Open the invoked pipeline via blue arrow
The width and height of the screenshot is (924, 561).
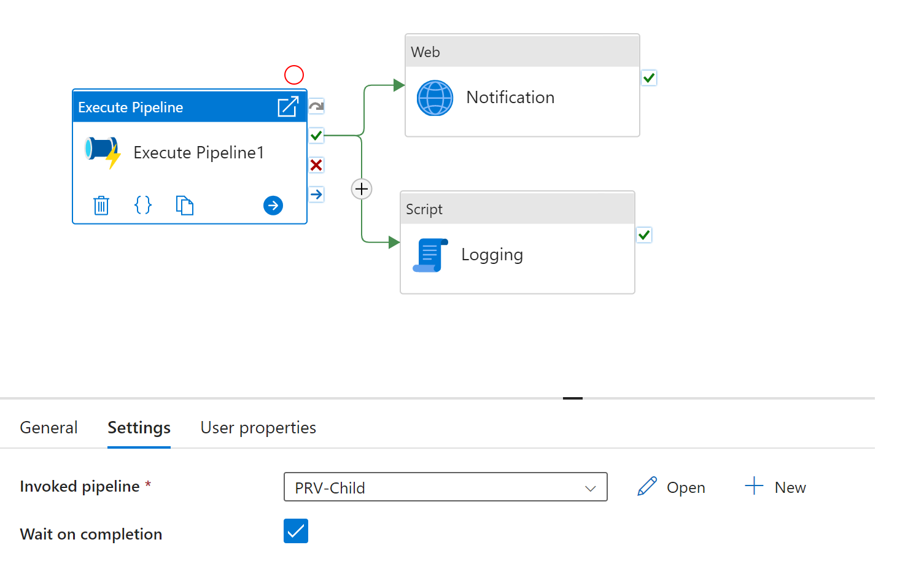point(273,205)
